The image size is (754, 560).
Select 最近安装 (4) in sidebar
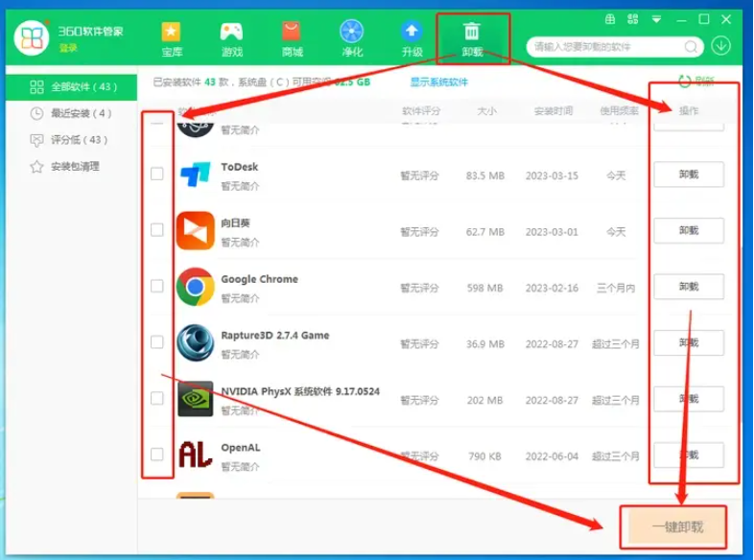point(71,113)
